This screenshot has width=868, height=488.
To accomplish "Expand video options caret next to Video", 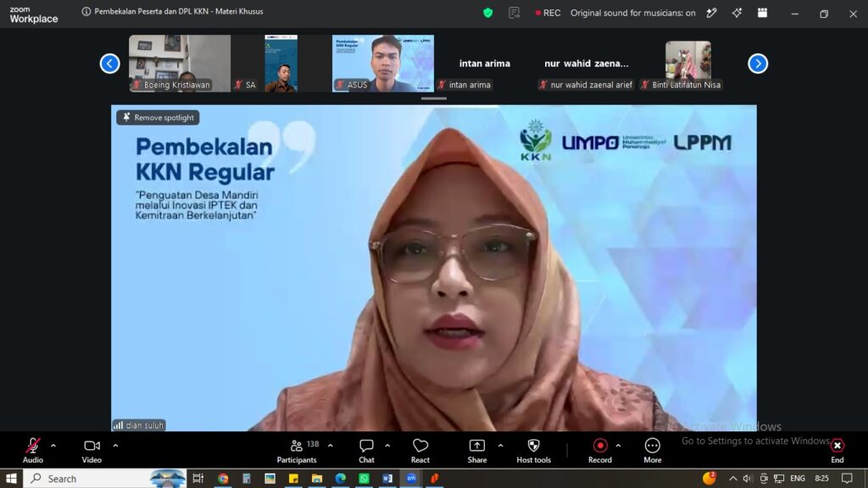I will 115,446.
